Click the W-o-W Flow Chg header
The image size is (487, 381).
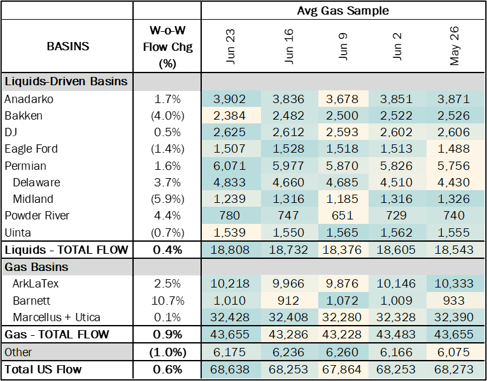(x=167, y=47)
